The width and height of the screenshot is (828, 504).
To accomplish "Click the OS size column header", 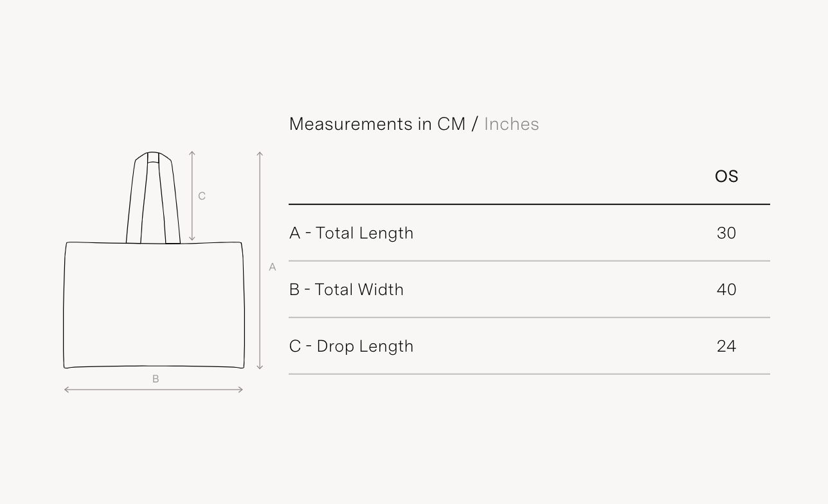I will click(x=726, y=177).
